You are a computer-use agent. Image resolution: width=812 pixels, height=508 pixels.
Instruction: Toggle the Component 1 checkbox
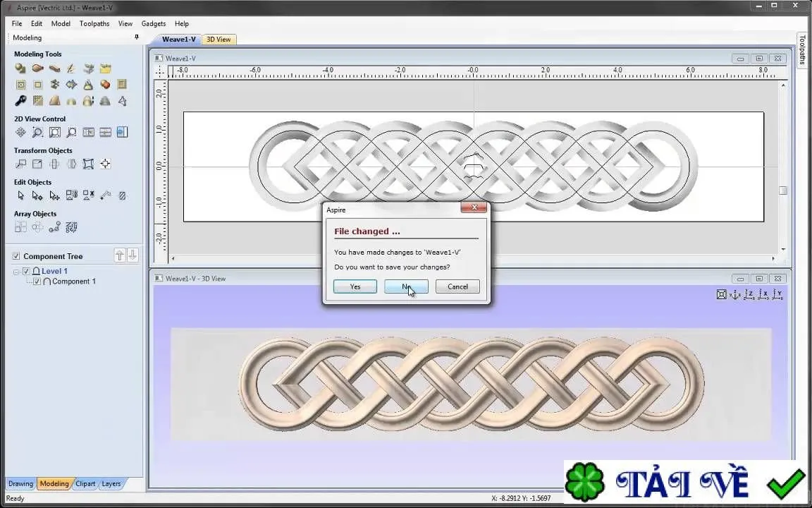[x=37, y=282]
